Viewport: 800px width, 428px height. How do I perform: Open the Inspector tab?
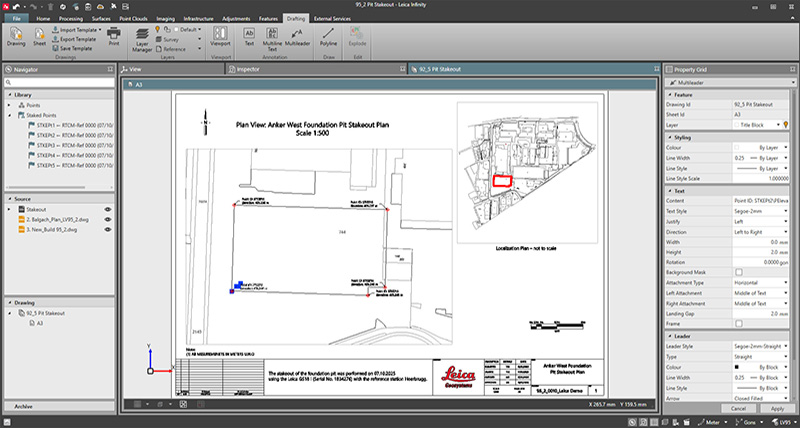point(248,69)
